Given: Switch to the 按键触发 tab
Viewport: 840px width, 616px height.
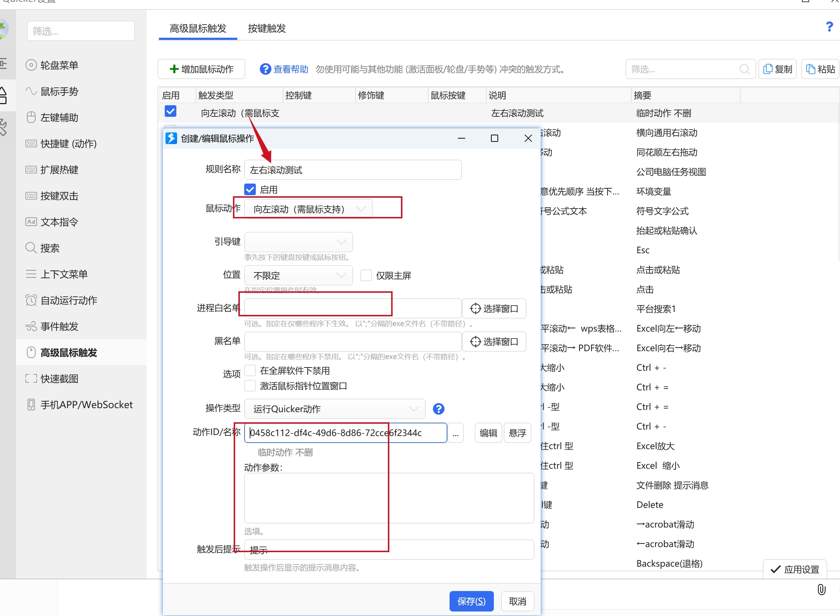Looking at the screenshot, I should (267, 28).
